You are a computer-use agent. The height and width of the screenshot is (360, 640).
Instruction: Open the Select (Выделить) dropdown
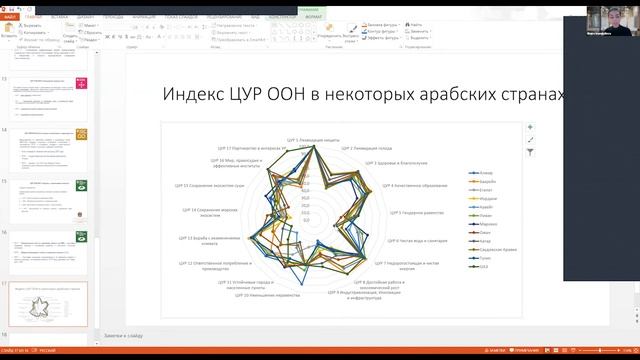418,38
